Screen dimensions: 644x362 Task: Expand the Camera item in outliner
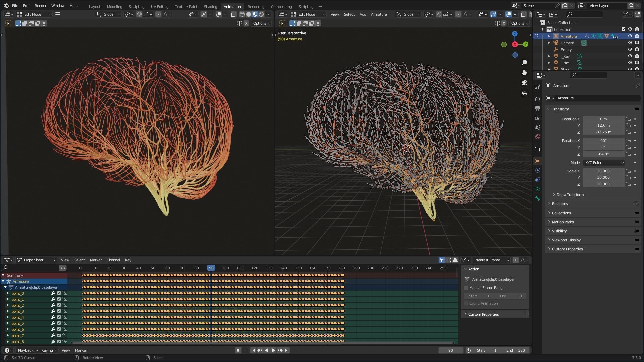(549, 43)
